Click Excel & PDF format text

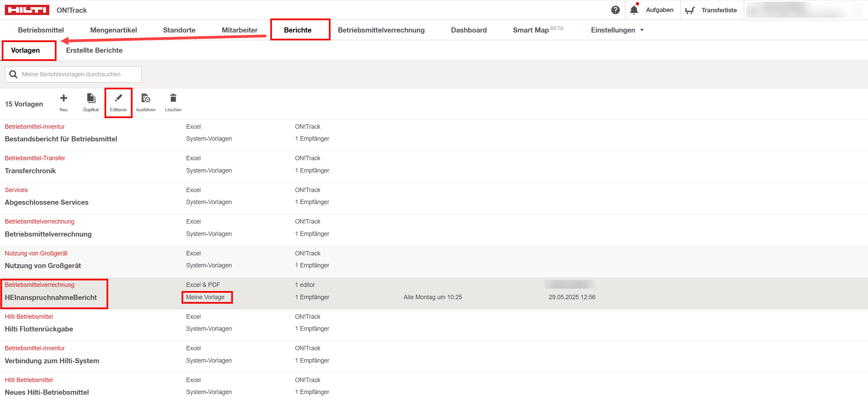click(203, 285)
